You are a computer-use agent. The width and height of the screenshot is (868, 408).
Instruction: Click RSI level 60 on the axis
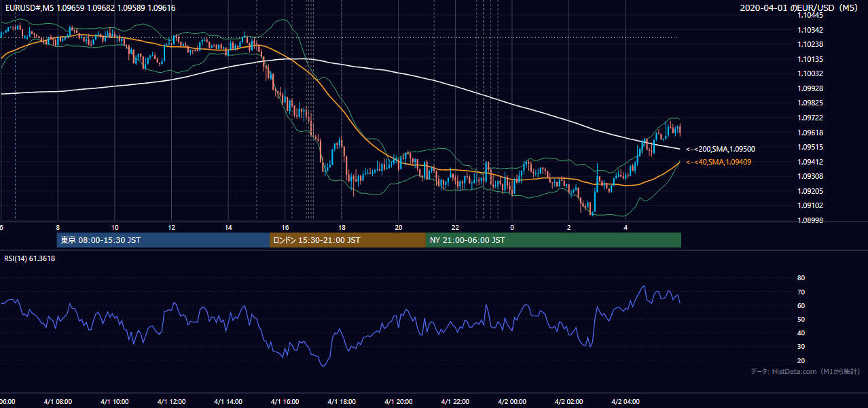pyautogui.click(x=801, y=305)
